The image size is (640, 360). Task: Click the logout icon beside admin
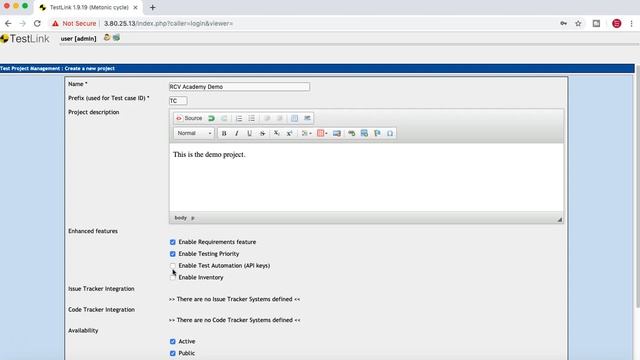[116, 38]
